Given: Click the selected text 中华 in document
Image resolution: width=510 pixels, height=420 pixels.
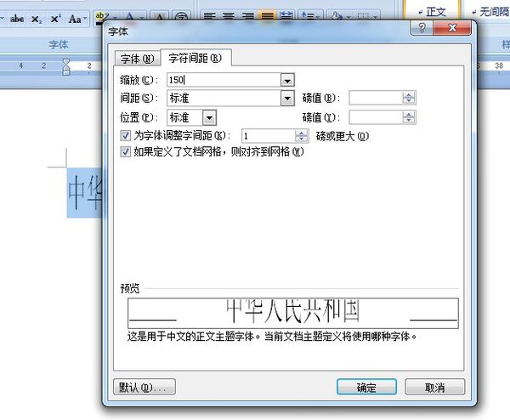Looking at the screenshot, I should pyautogui.click(x=85, y=192).
